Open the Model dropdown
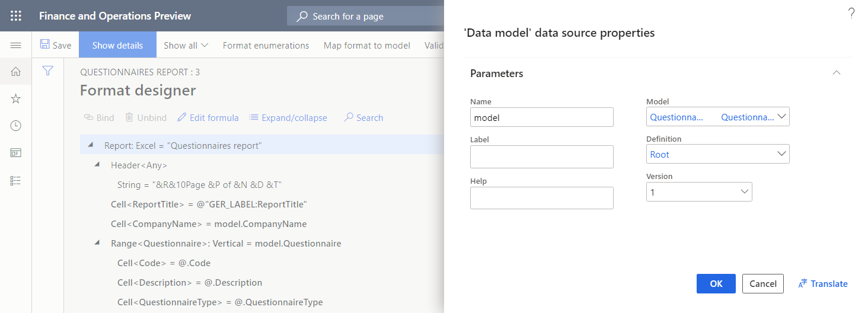Viewport: 868px width, 313px height. point(782,117)
